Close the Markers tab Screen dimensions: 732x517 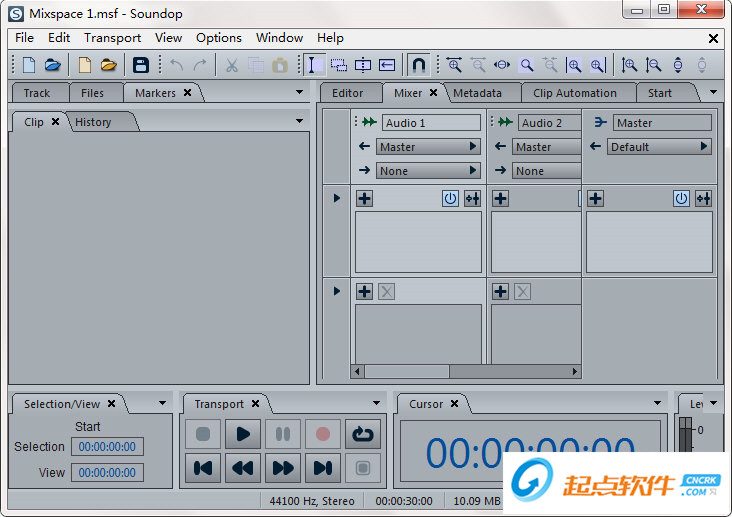point(187,93)
